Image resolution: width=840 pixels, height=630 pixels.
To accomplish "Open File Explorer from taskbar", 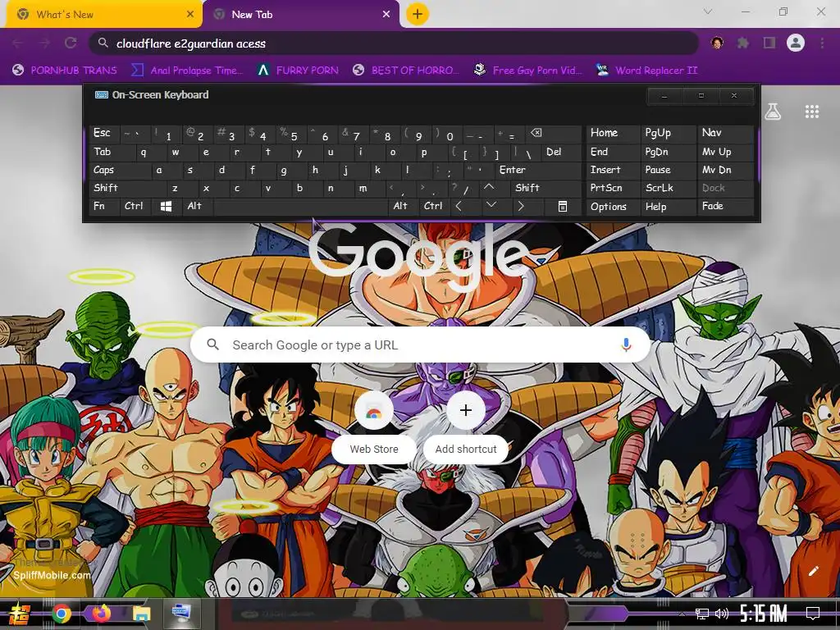I will click(x=141, y=614).
